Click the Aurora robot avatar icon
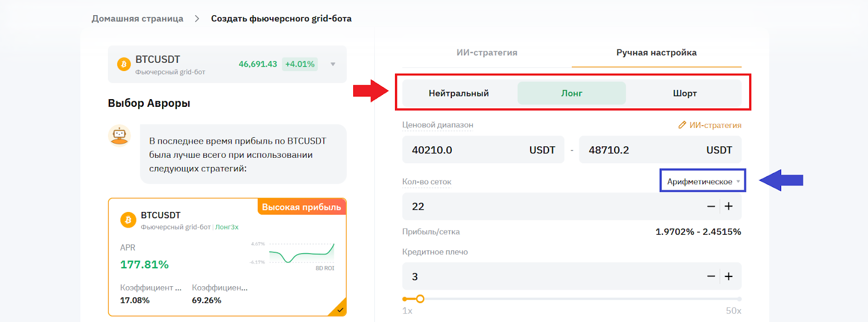 coord(119,136)
